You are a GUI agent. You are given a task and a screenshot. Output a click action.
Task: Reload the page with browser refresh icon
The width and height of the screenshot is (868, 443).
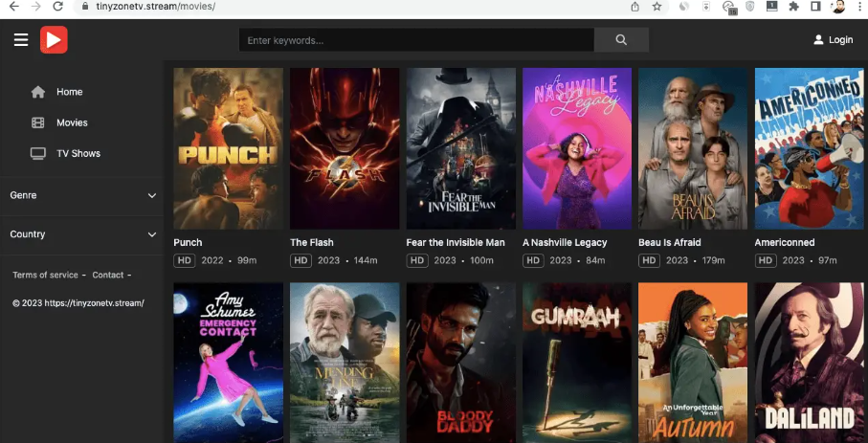(58, 7)
